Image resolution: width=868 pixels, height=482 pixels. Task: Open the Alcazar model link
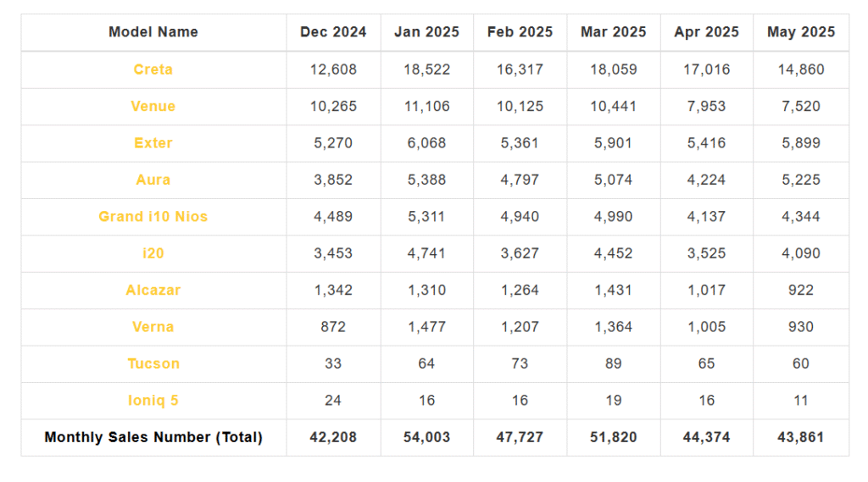[x=153, y=290]
